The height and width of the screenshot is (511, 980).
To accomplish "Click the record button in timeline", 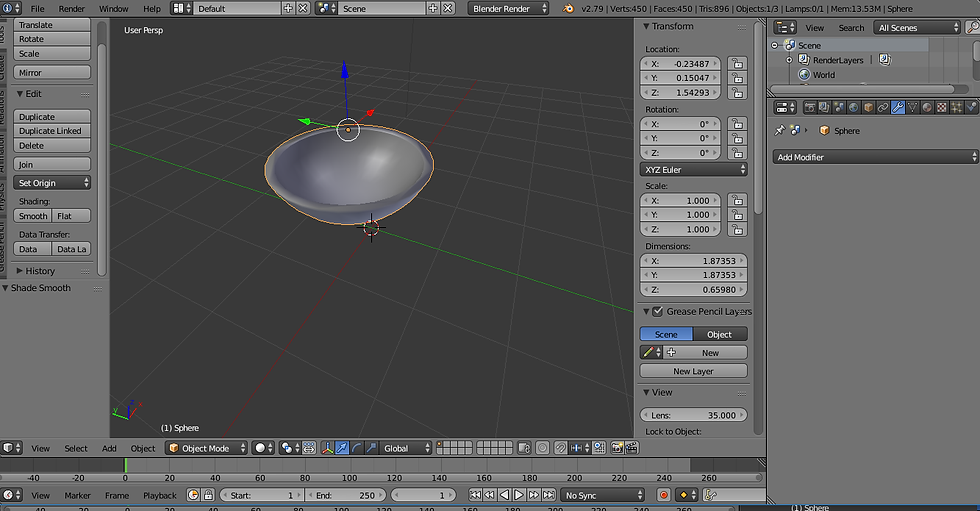I will click(x=663, y=495).
